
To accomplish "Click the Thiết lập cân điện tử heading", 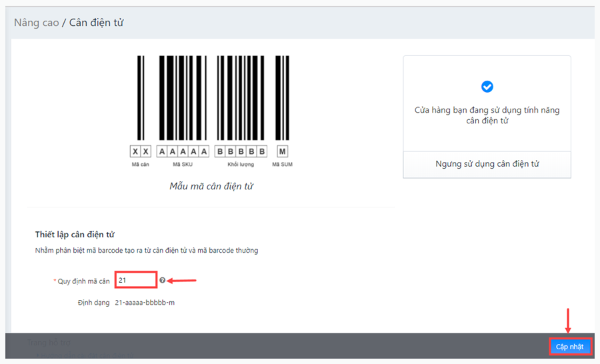I will pos(75,234).
